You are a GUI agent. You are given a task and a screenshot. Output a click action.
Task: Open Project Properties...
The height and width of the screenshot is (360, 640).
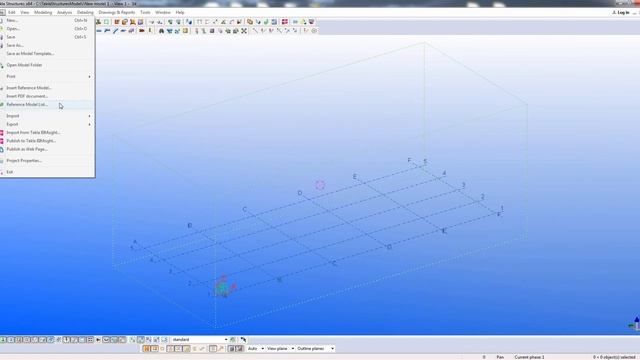point(47,160)
